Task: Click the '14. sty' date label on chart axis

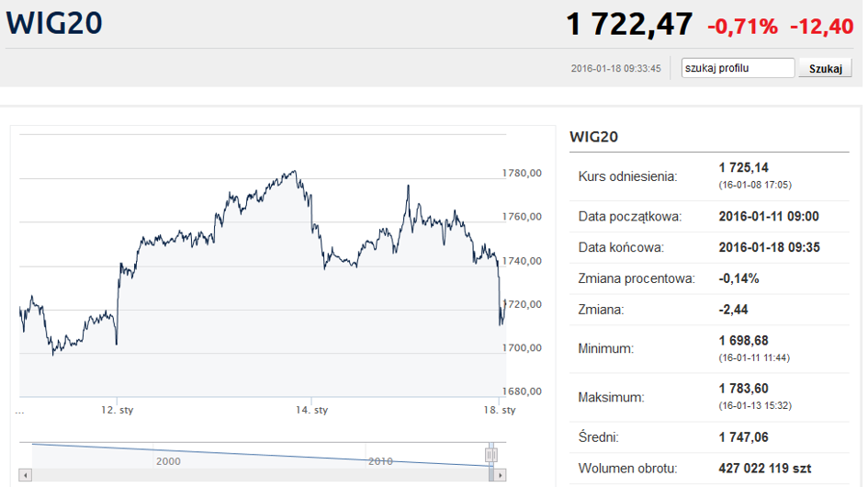Action: tap(311, 410)
